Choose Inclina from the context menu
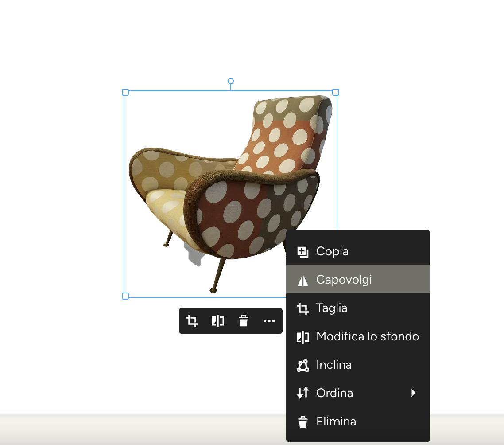This screenshot has height=445, width=504. click(358, 365)
